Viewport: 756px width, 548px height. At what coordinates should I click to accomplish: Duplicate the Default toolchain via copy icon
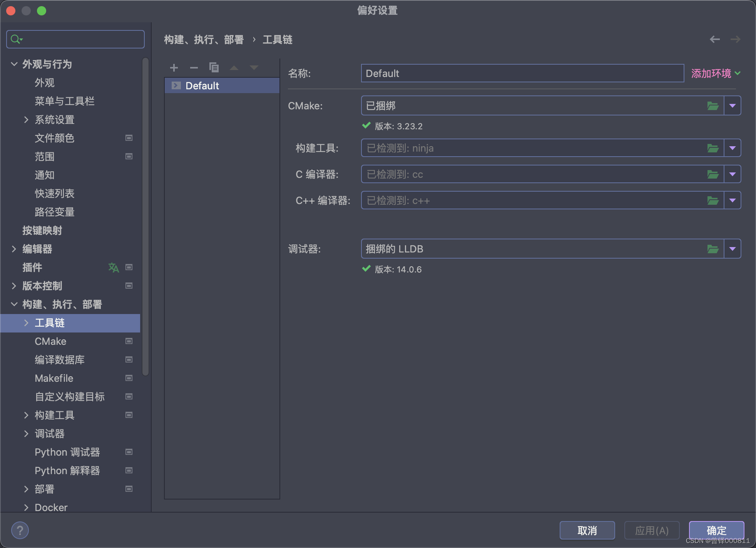[214, 68]
